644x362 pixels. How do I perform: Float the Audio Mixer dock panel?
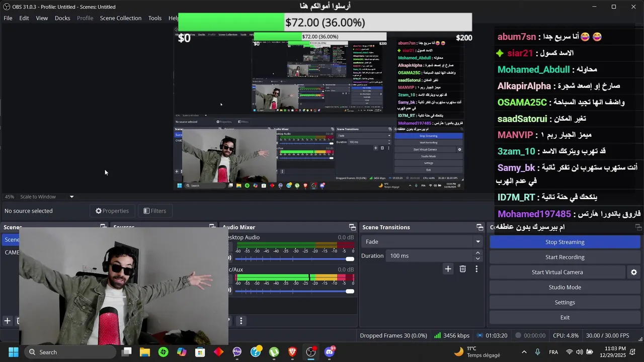tap(352, 227)
